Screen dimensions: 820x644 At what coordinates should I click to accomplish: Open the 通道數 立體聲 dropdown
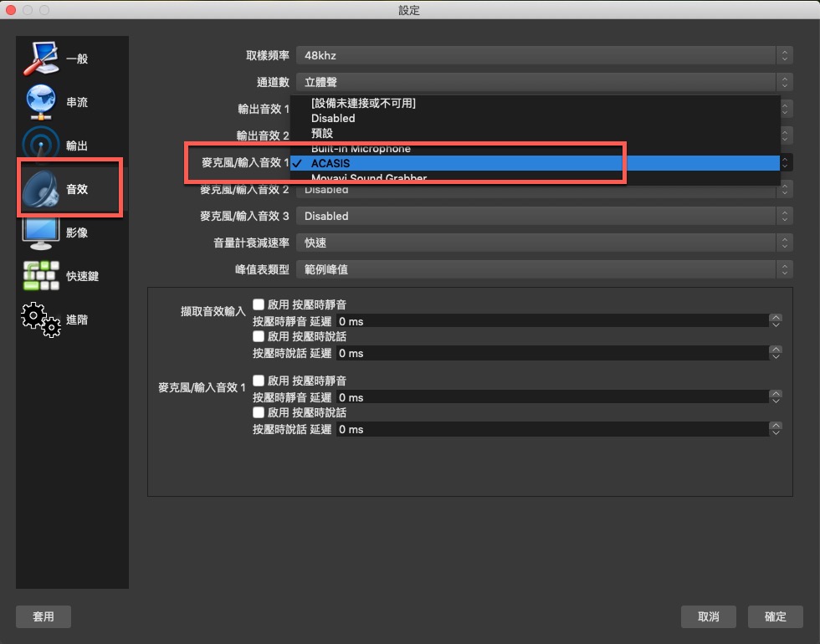(544, 82)
